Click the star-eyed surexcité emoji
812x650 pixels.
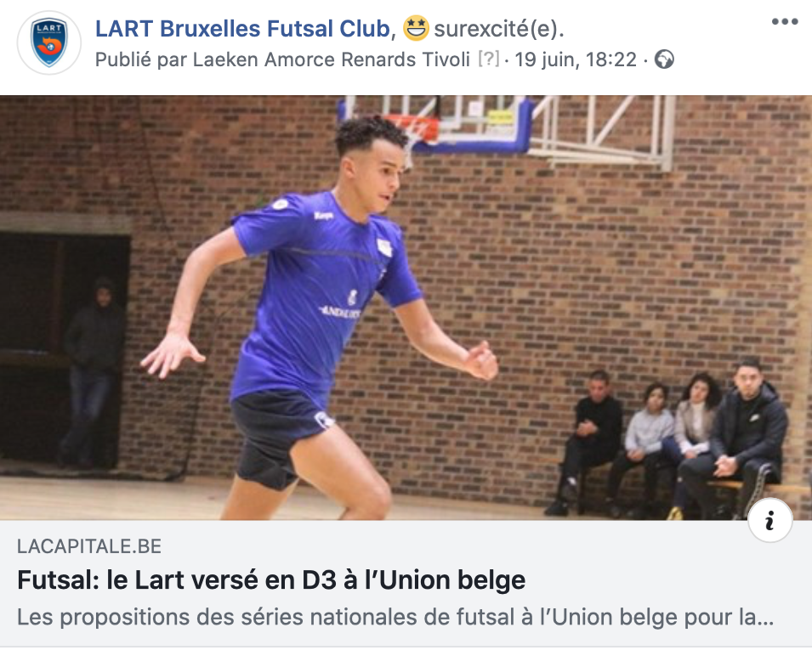tap(416, 28)
